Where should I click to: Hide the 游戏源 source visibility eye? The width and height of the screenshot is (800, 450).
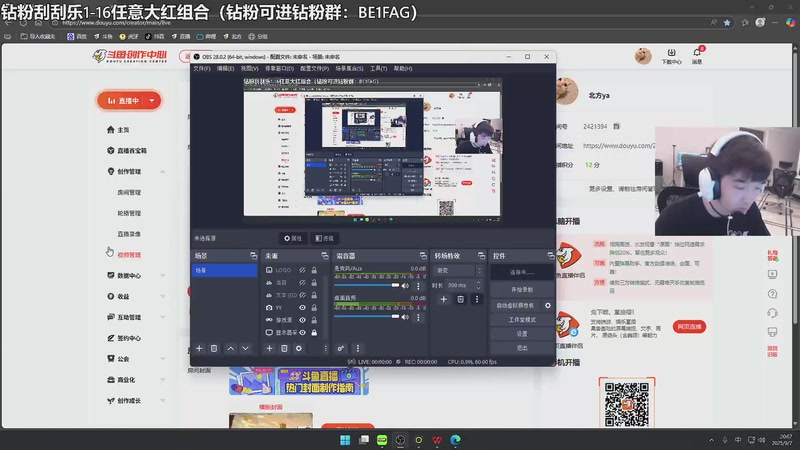click(302, 320)
